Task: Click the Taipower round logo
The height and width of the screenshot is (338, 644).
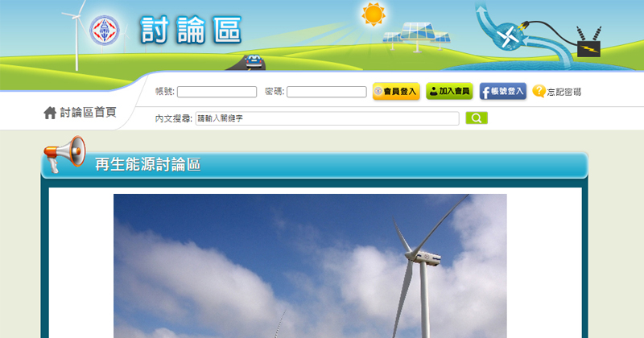Action: coord(105,31)
